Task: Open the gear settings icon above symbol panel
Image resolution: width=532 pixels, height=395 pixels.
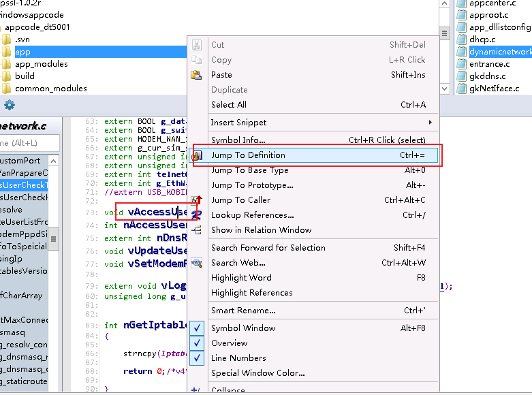Action: pyautogui.click(x=10, y=105)
